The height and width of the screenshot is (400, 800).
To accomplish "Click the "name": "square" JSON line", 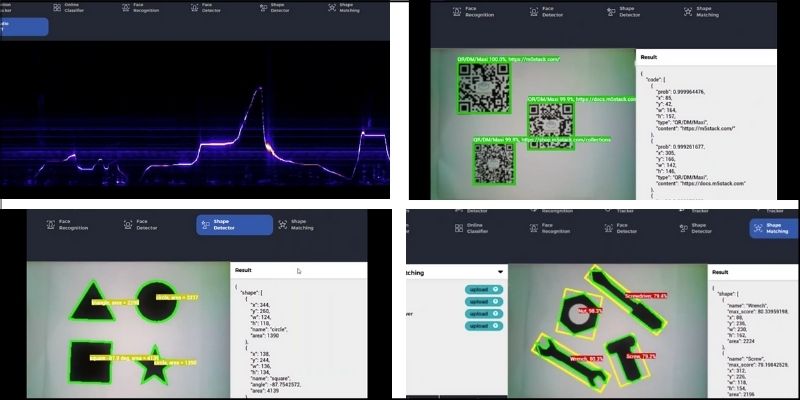I will click(269, 379).
